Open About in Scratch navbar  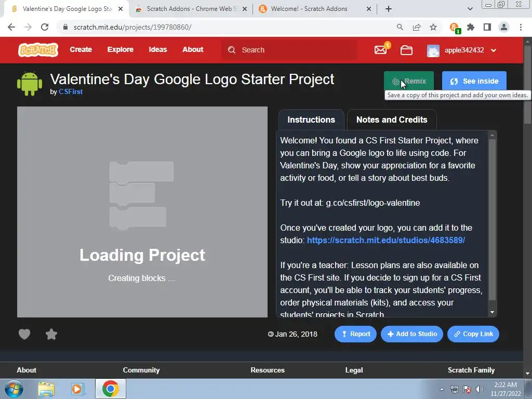tap(193, 49)
